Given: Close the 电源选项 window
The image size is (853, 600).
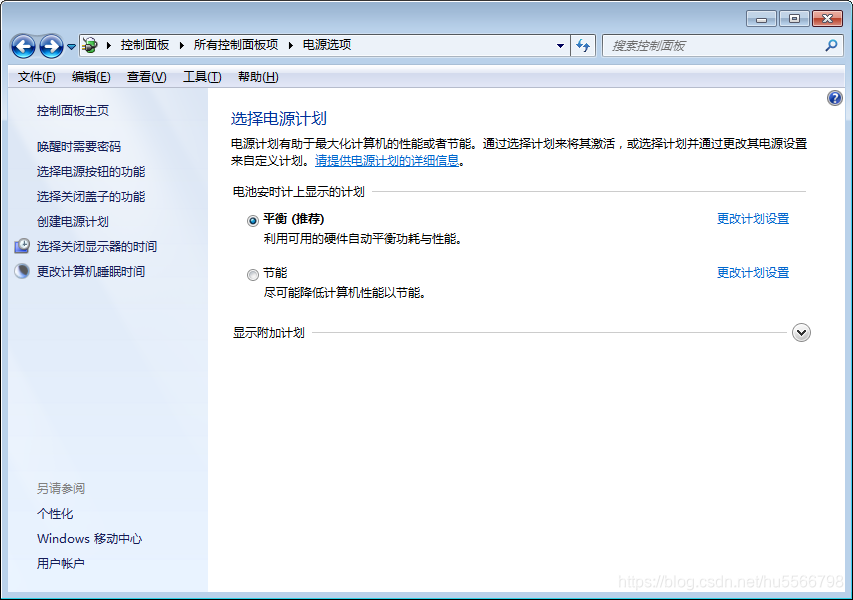Looking at the screenshot, I should 827,19.
